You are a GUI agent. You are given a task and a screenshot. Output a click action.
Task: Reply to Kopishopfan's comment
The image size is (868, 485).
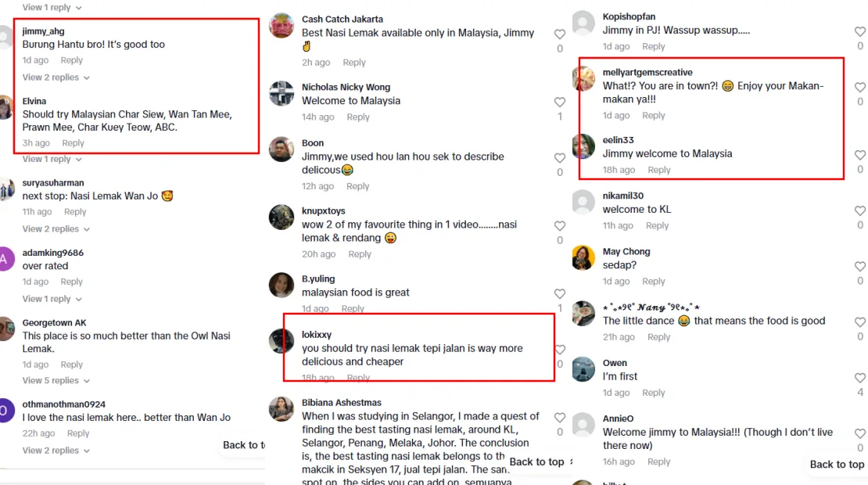tap(653, 46)
